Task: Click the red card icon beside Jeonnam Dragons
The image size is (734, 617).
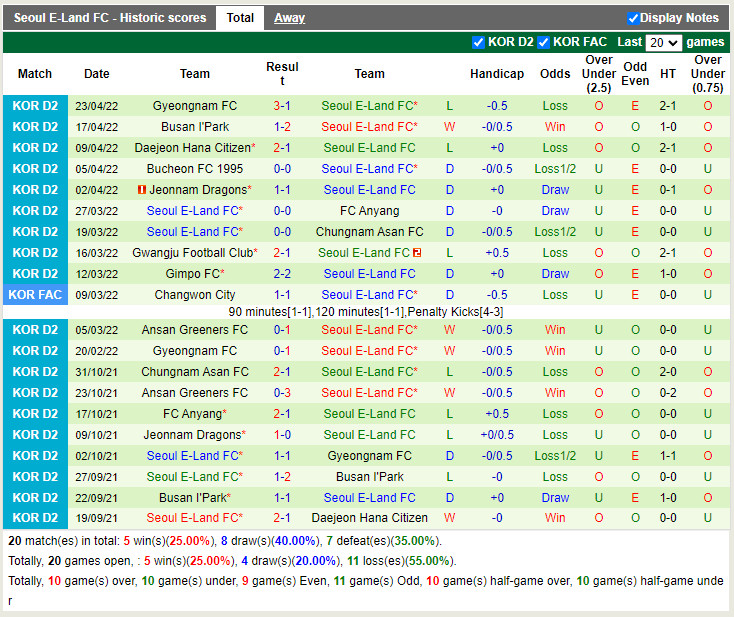Action: (x=142, y=190)
